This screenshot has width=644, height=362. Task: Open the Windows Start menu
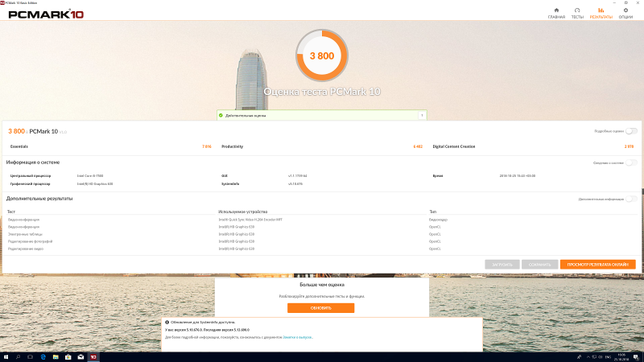pos(6,357)
